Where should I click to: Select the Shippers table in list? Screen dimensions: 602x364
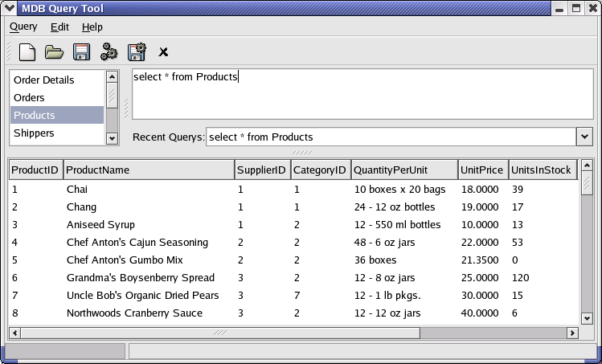pos(34,133)
